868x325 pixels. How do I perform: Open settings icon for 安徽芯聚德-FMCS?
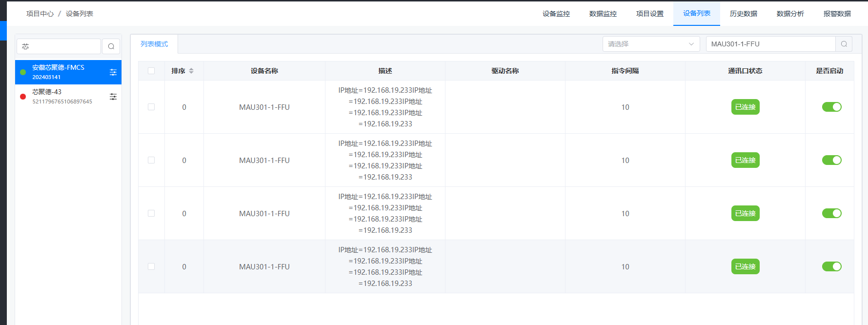113,72
